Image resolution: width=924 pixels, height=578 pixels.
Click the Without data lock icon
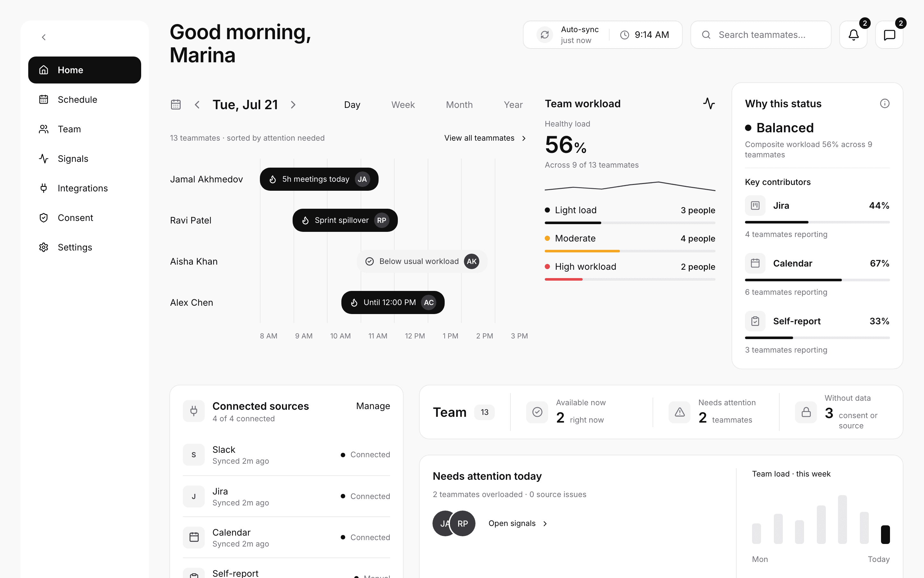(806, 412)
